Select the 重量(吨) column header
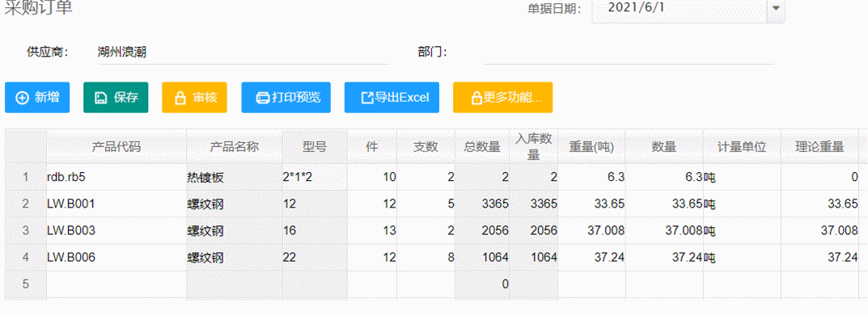 coord(592,147)
